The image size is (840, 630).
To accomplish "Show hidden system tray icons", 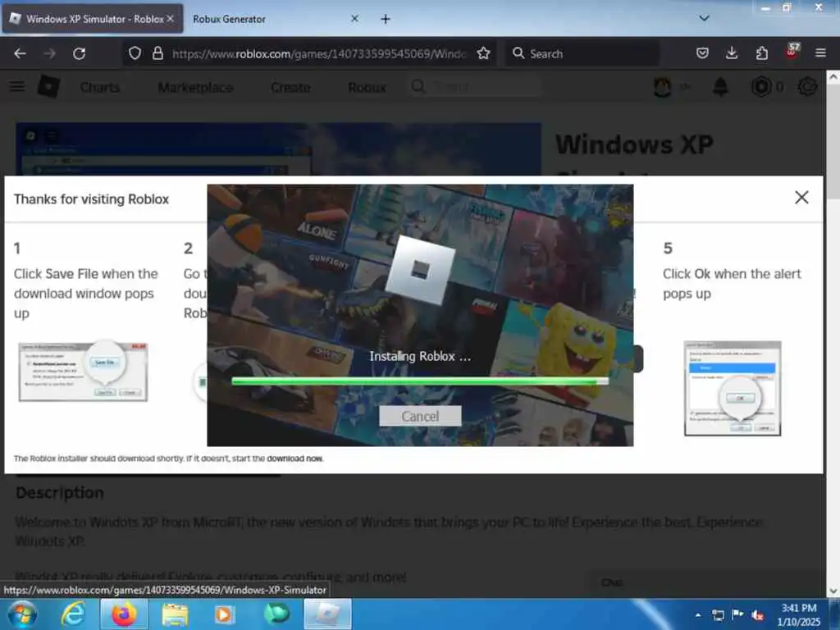I will [x=697, y=615].
